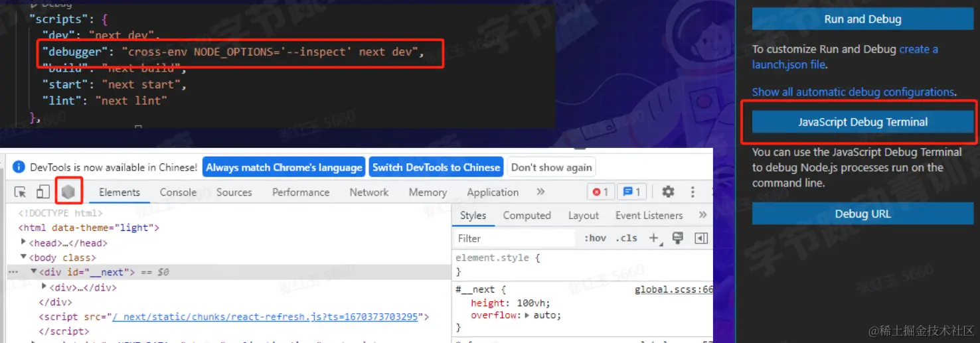The image size is (980, 343).
Task: Click the Run and Debug button
Action: (x=862, y=19)
